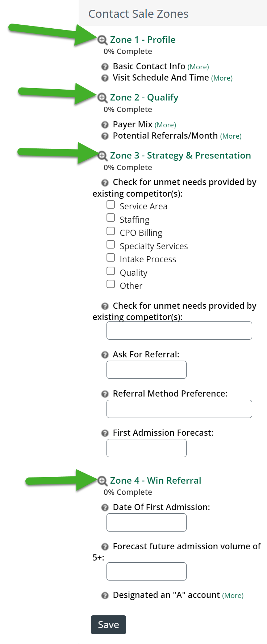The image size is (267, 644).
Task: Open the Zone 4 - Win Referral heading
Action: [155, 481]
